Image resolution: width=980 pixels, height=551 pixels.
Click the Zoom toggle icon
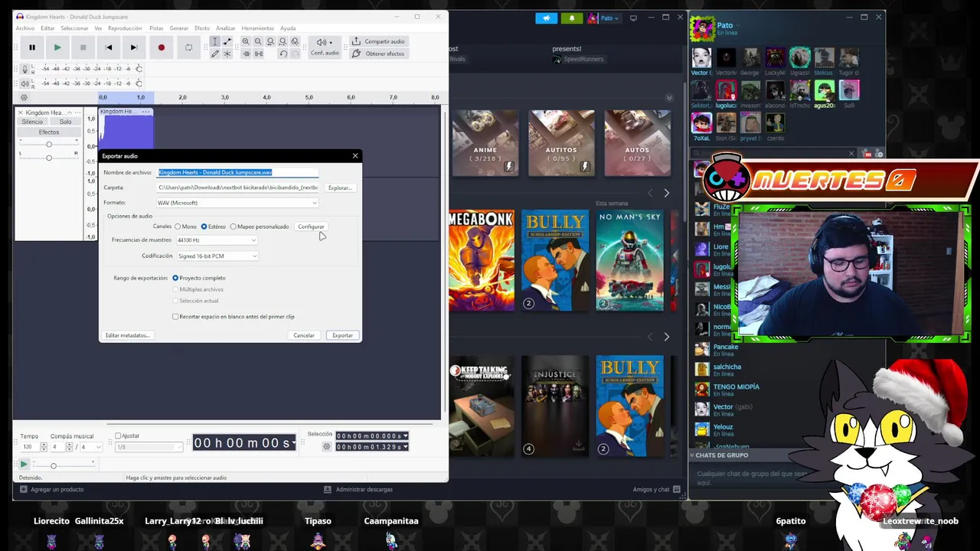(295, 41)
